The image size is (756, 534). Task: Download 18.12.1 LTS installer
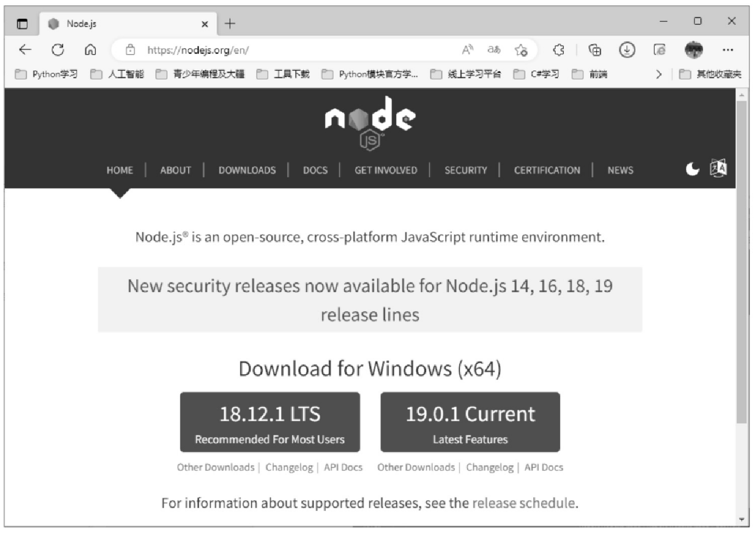270,422
